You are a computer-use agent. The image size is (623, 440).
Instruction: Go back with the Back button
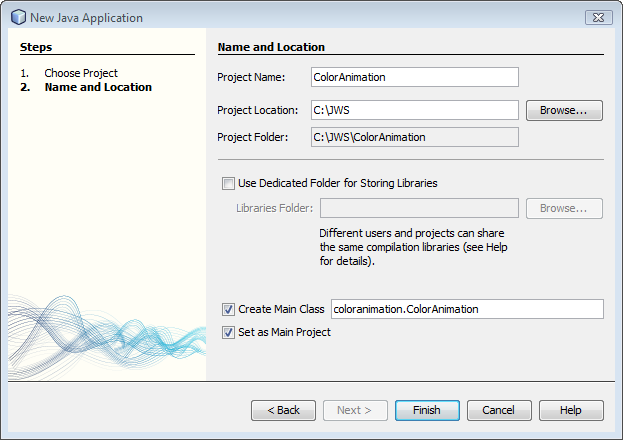283,410
